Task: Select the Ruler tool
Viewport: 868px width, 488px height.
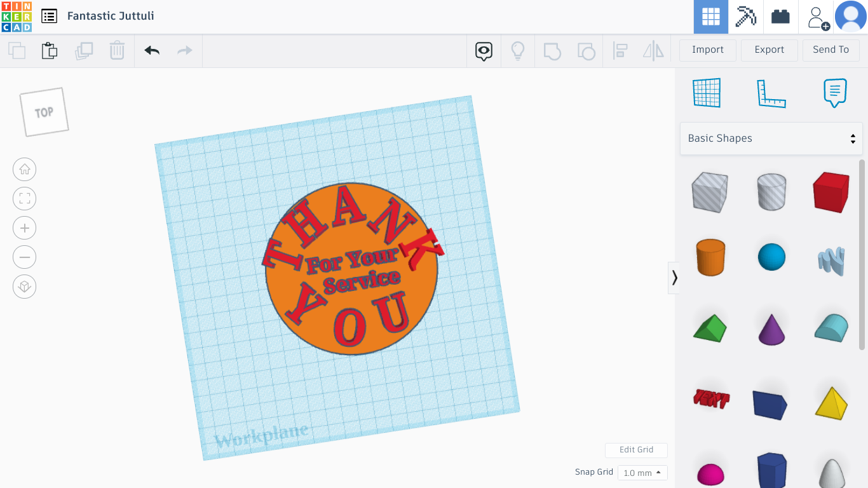Action: pyautogui.click(x=771, y=93)
